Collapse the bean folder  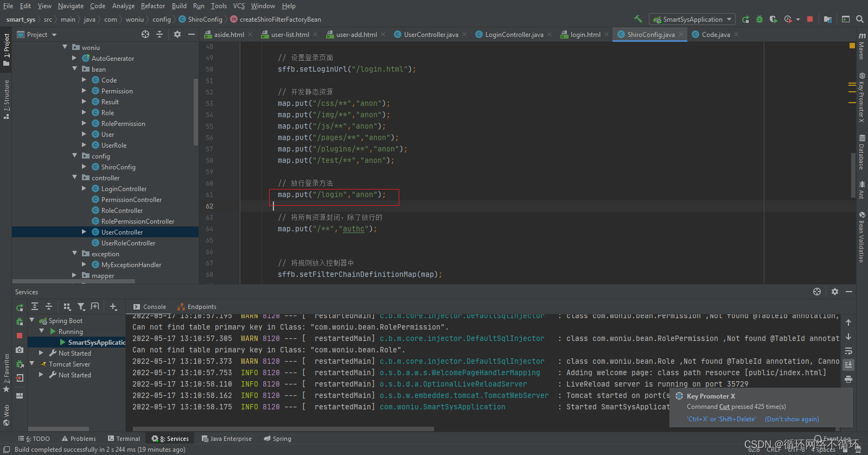tap(75, 69)
